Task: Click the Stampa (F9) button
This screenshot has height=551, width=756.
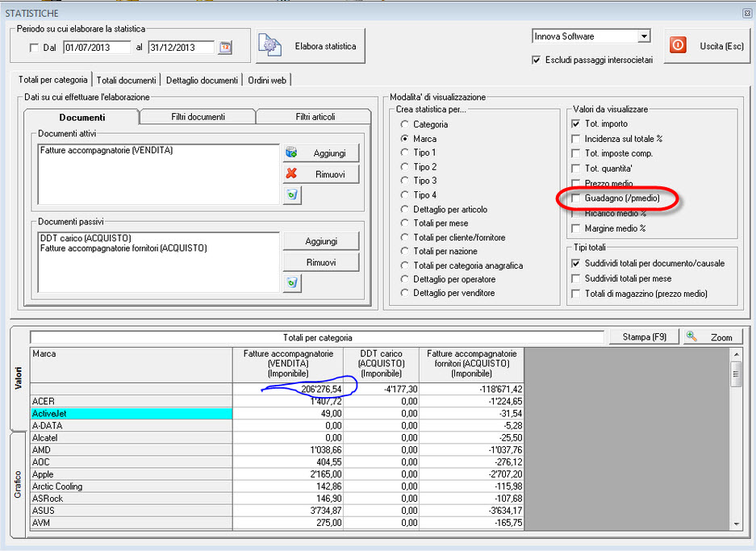Action: coord(644,337)
